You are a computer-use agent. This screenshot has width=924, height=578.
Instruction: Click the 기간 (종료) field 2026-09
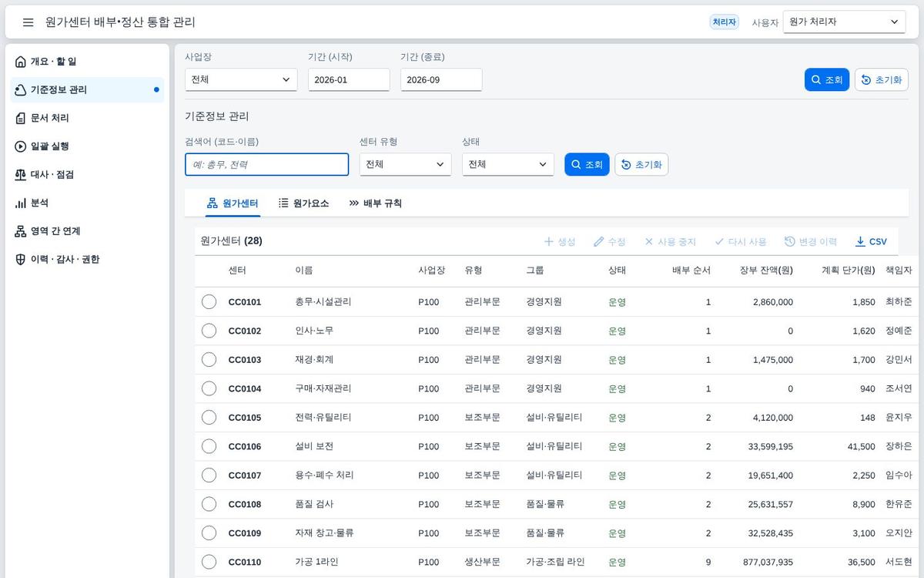(441, 79)
